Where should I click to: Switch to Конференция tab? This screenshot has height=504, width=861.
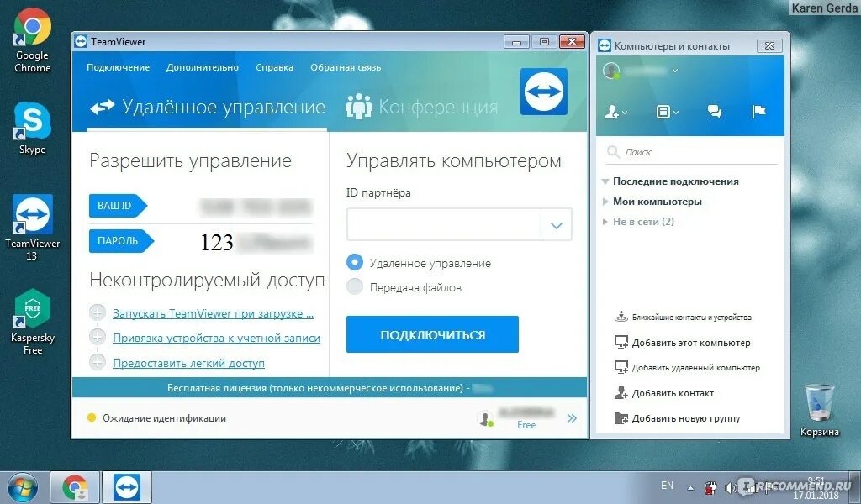pyautogui.click(x=422, y=107)
